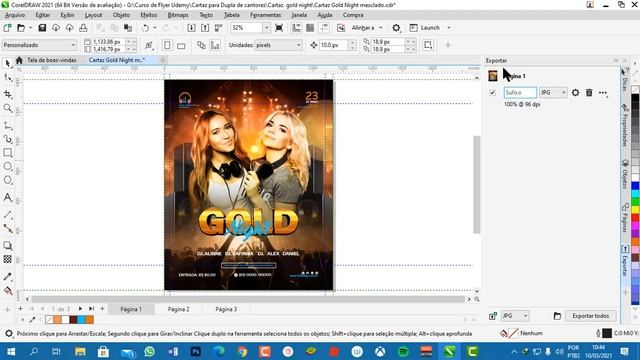Screen dimensions: 640x360
Task: Click the Import icon
Action: pos(191,28)
